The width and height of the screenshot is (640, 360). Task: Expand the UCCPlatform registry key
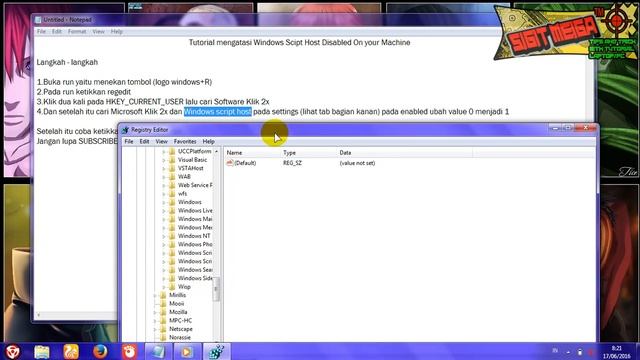[164, 151]
